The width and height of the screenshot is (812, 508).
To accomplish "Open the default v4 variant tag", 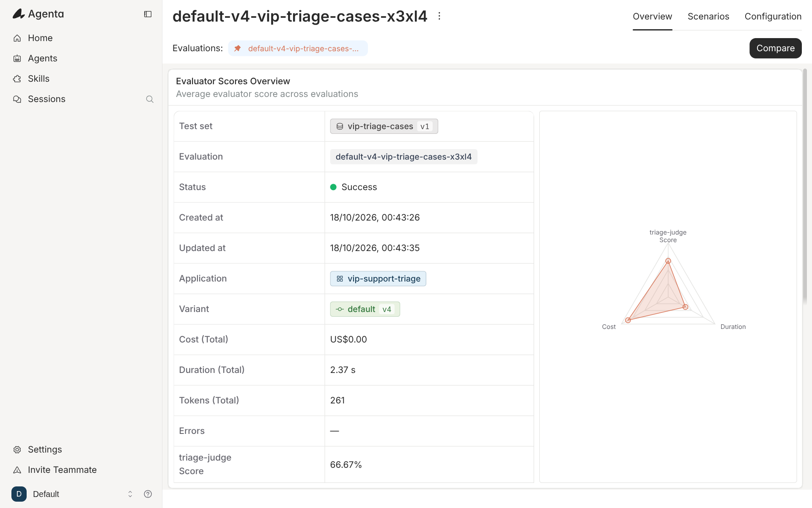I will coord(365,309).
